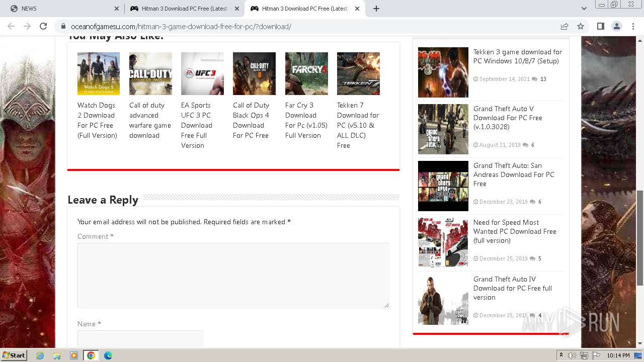Click the 10:14 PM taskbar clock
The width and height of the screenshot is (644, 362).
pyautogui.click(x=618, y=355)
